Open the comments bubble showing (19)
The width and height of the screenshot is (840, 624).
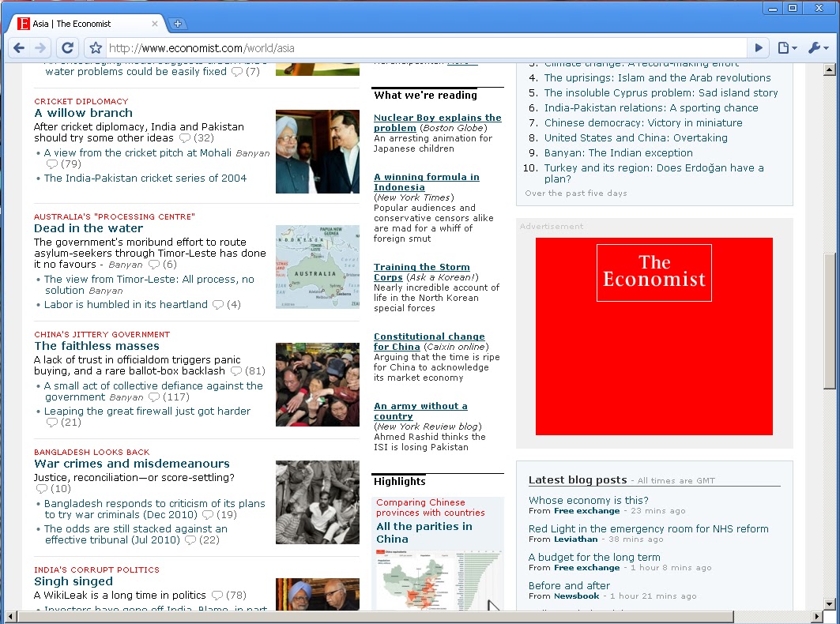207,515
